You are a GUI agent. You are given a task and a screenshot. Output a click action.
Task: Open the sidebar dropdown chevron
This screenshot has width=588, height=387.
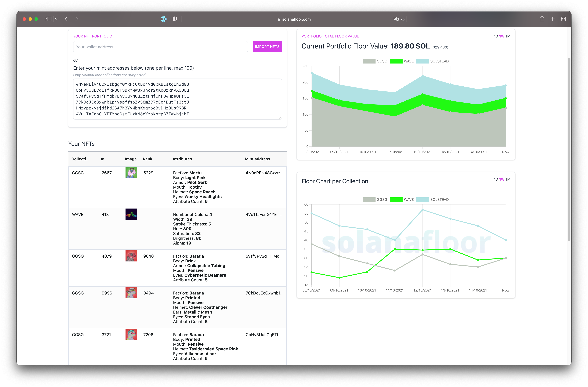coord(56,19)
